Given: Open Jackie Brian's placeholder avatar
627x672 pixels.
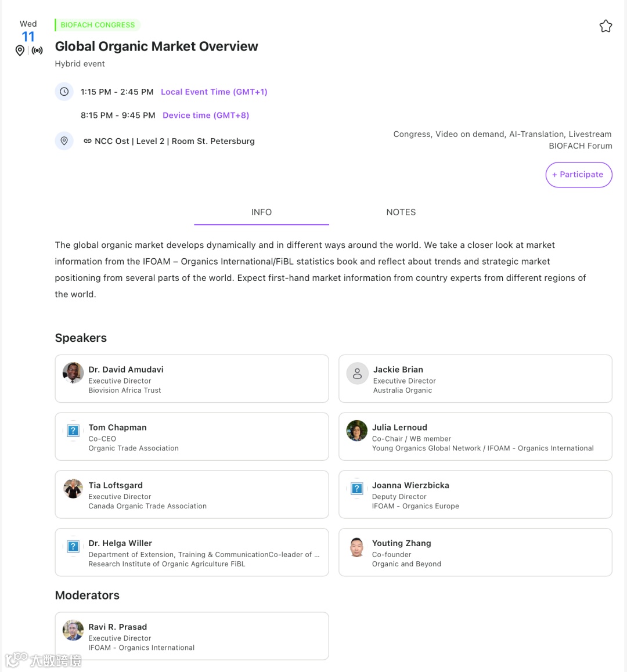Looking at the screenshot, I should click(357, 373).
